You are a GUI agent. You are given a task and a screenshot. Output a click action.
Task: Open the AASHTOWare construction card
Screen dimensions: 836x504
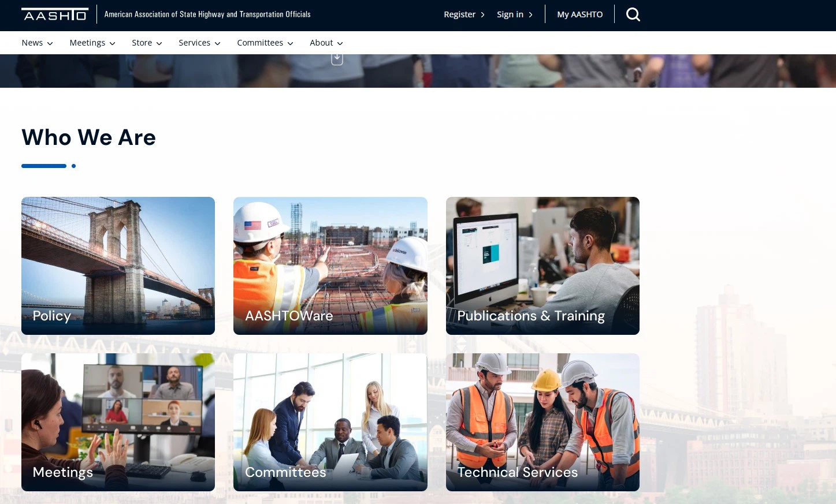pyautogui.click(x=330, y=266)
